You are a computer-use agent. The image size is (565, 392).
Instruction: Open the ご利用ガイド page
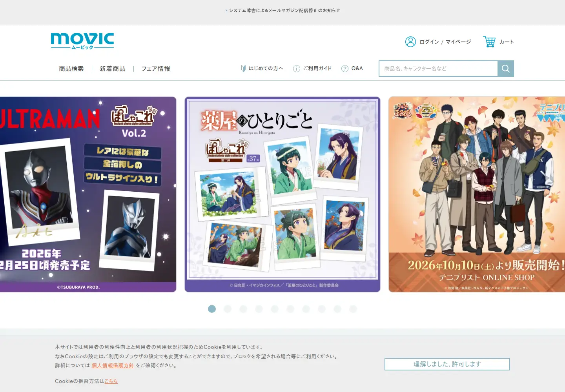point(317,68)
